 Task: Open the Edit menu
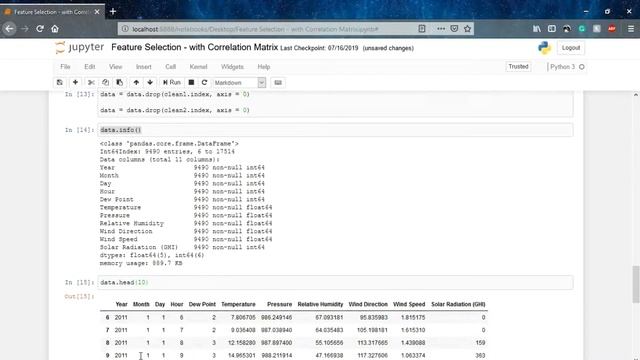(90, 67)
